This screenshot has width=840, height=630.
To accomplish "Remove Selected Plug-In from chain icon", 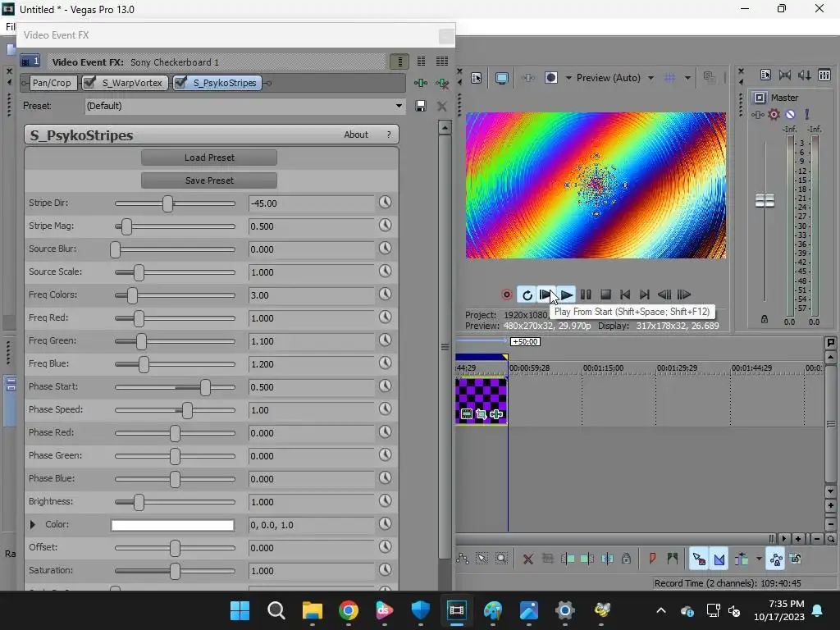I will (x=442, y=83).
